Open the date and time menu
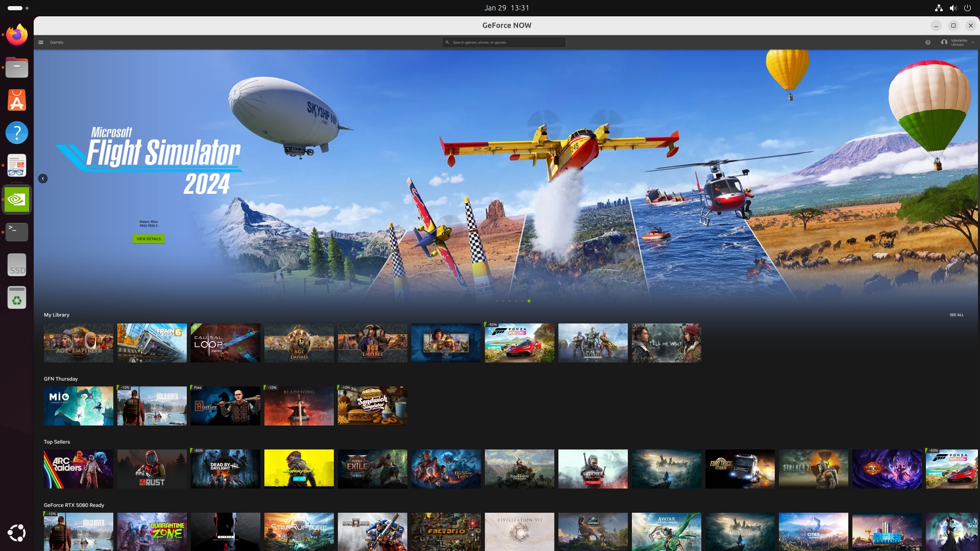This screenshot has width=980, height=551. [506, 8]
